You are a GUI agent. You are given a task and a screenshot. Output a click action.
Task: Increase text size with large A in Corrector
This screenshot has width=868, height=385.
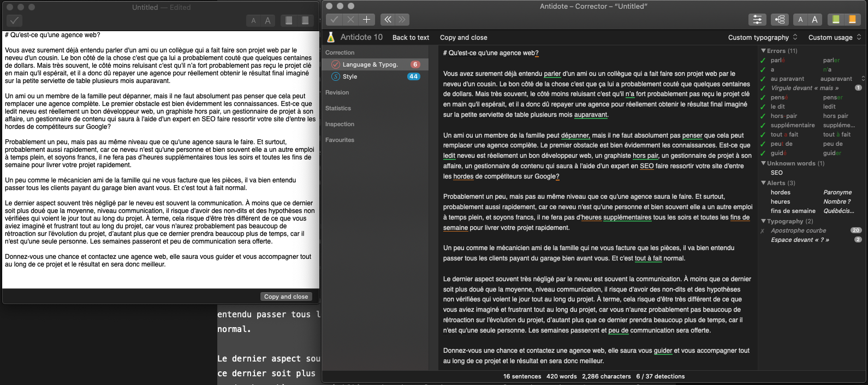click(x=815, y=20)
